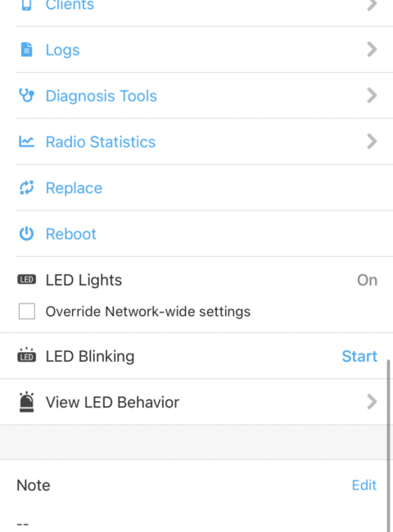Enable Override Network-wide settings checkbox
Image resolution: width=393 pixels, height=532 pixels.
27,311
